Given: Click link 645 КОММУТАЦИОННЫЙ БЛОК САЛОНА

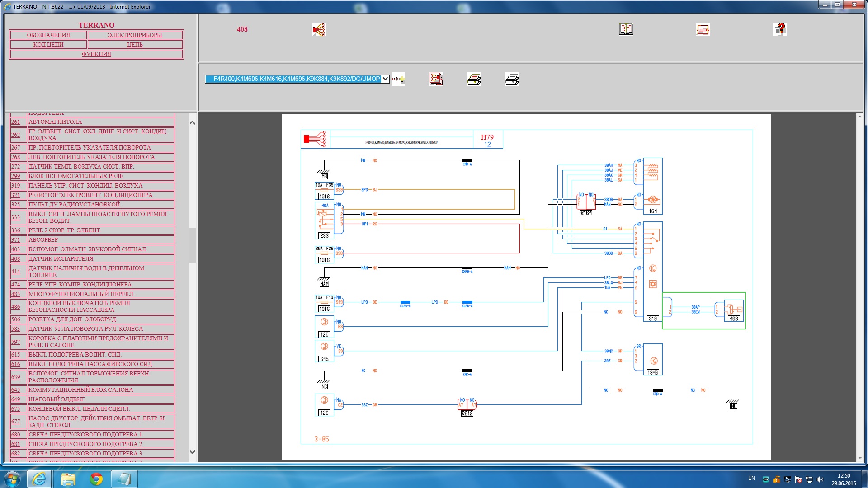Looking at the screenshot, I should pyautogui.click(x=16, y=390).
